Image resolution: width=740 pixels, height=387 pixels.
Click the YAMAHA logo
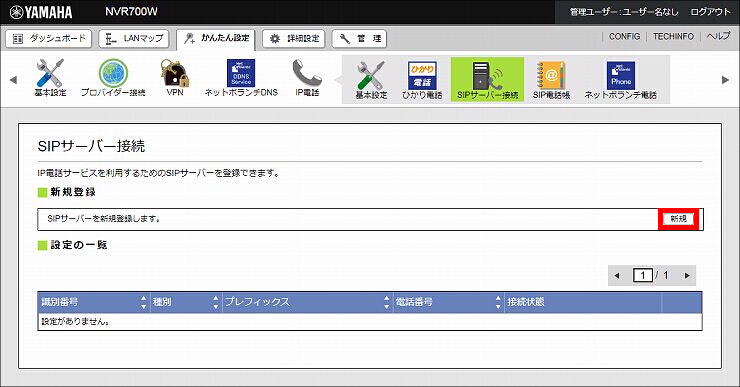click(41, 12)
